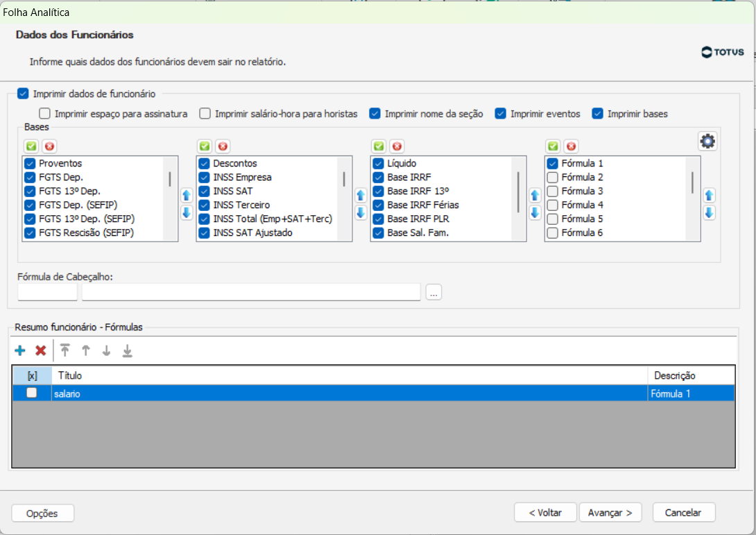Check all items in the Proventos list
The height and width of the screenshot is (535, 756).
(x=31, y=146)
